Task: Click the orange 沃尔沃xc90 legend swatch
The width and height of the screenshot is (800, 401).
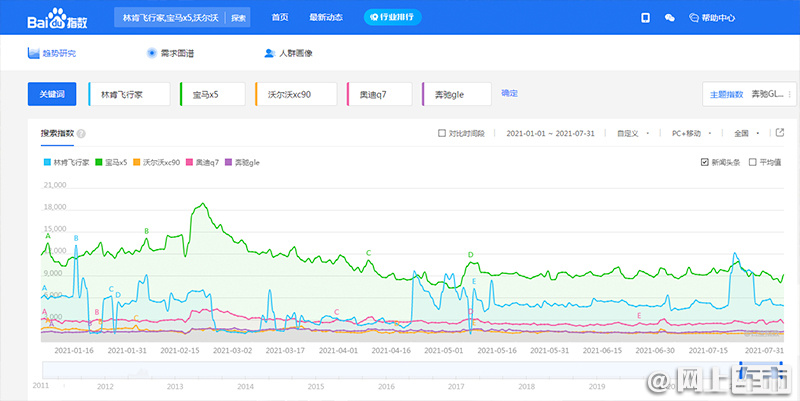Action: (136, 162)
